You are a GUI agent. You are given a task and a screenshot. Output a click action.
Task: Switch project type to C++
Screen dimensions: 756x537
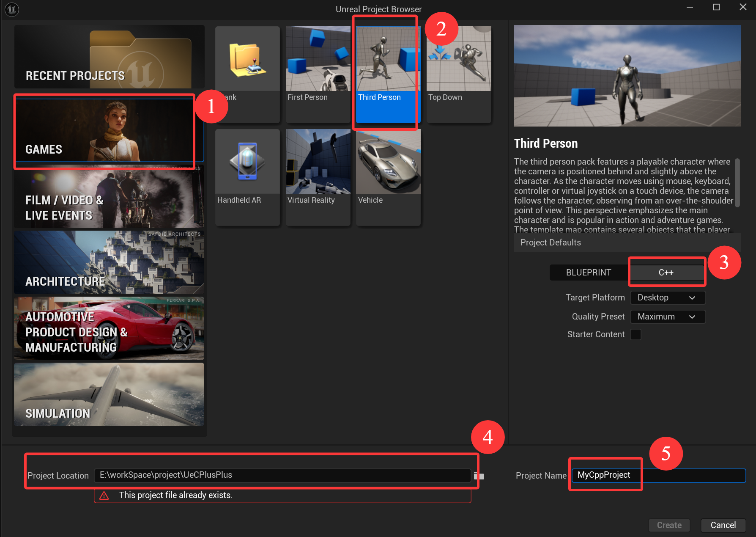point(666,273)
